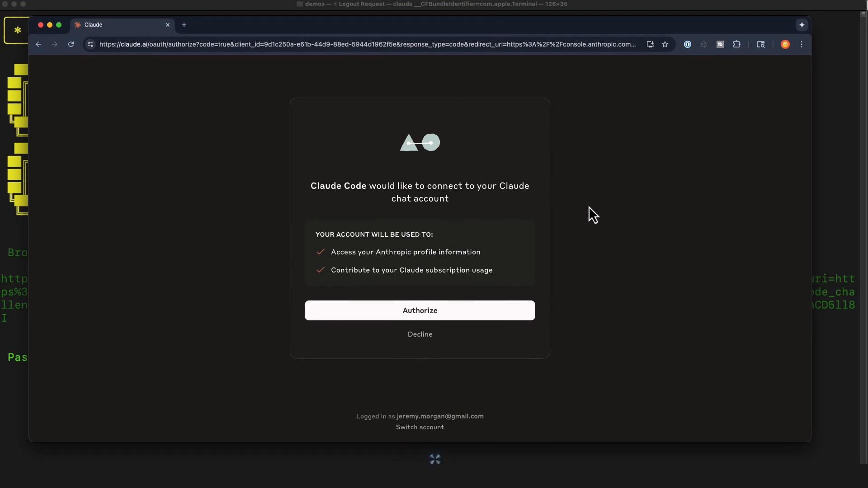Click the asterisk icon in terminal window

(17, 30)
